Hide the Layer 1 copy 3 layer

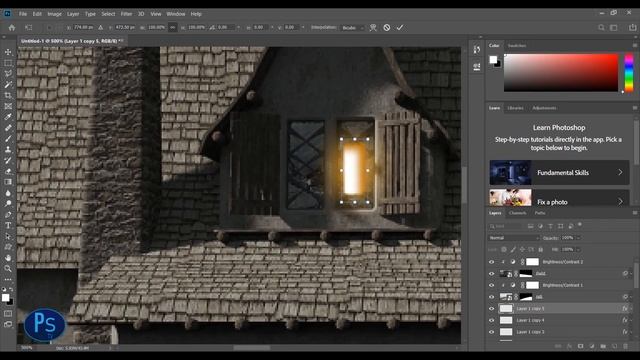[491, 332]
